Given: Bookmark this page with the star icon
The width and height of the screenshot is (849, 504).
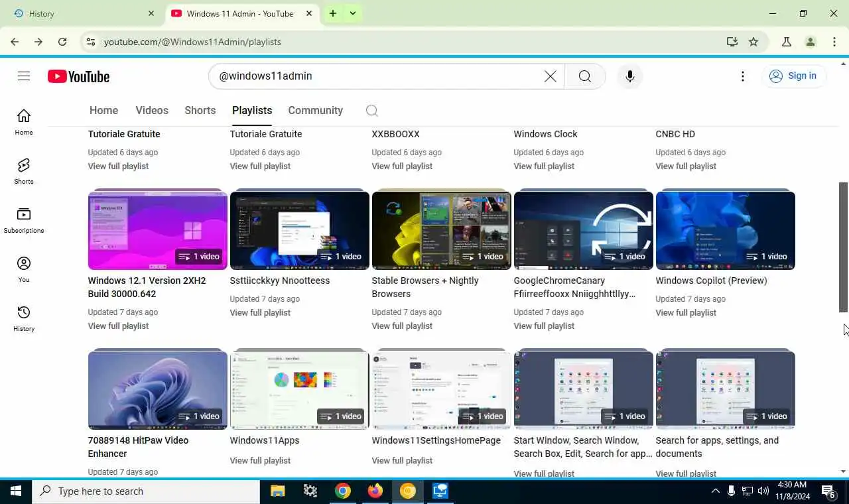Looking at the screenshot, I should click(x=753, y=42).
